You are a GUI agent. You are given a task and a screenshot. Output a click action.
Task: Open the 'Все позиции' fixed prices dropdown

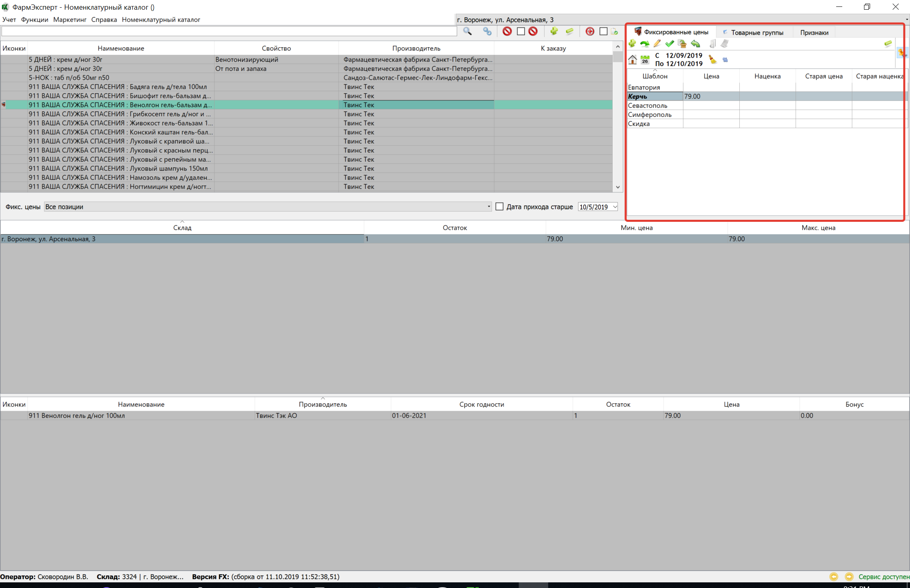488,206
